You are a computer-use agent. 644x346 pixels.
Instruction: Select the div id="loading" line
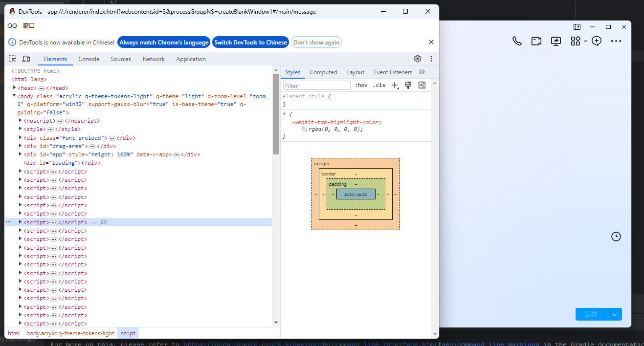[62, 163]
